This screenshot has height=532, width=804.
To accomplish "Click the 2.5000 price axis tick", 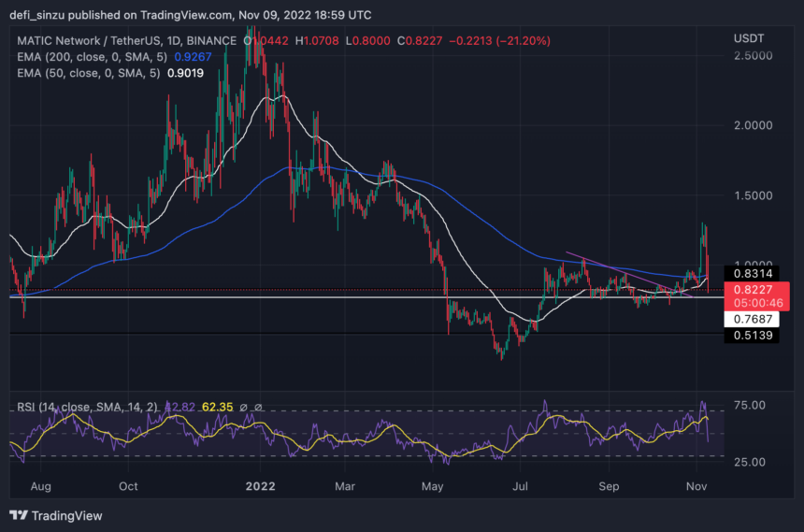I will pyautogui.click(x=753, y=56).
